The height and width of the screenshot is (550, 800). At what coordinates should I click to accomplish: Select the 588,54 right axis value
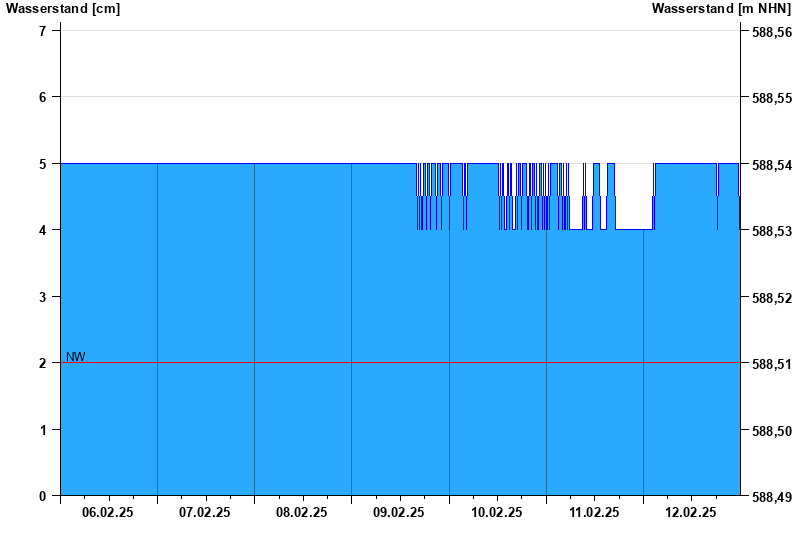tap(771, 165)
